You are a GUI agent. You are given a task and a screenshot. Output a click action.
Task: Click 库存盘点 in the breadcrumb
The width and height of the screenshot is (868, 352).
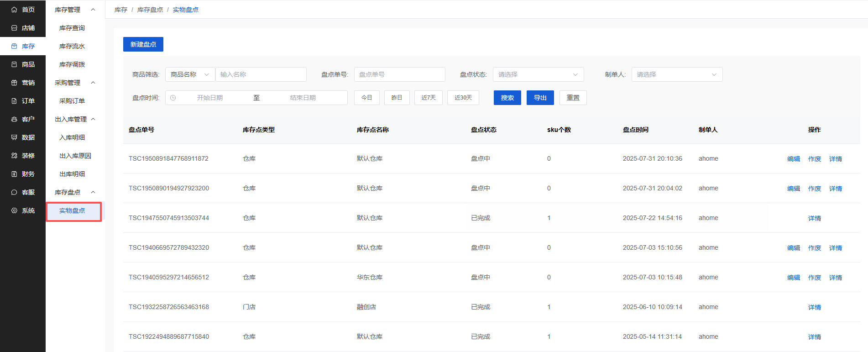click(x=150, y=10)
